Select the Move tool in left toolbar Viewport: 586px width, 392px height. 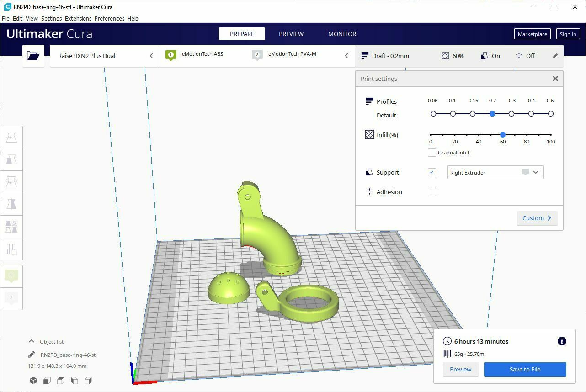(11, 137)
